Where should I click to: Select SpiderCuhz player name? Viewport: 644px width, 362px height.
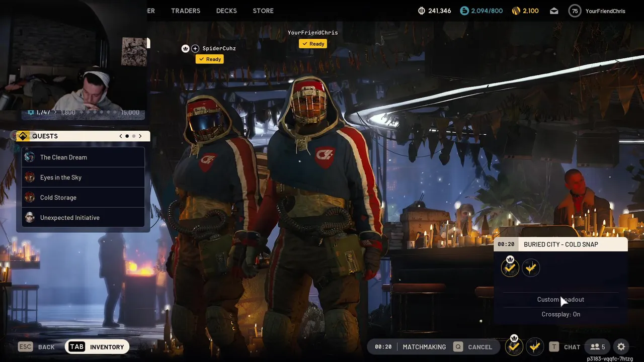[x=219, y=48]
